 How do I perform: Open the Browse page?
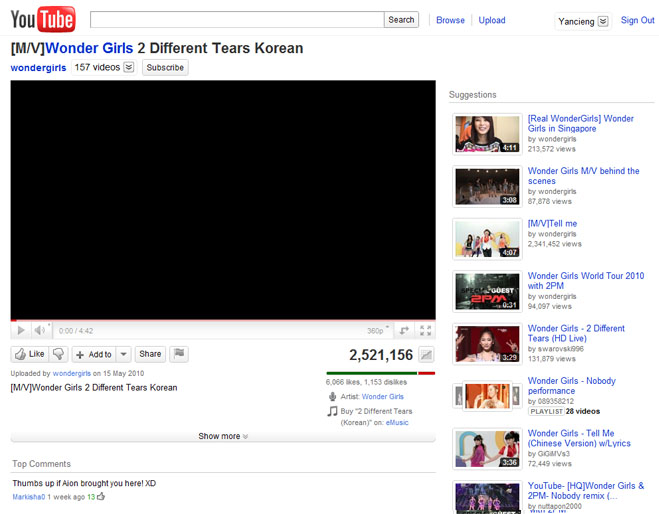[x=450, y=20]
